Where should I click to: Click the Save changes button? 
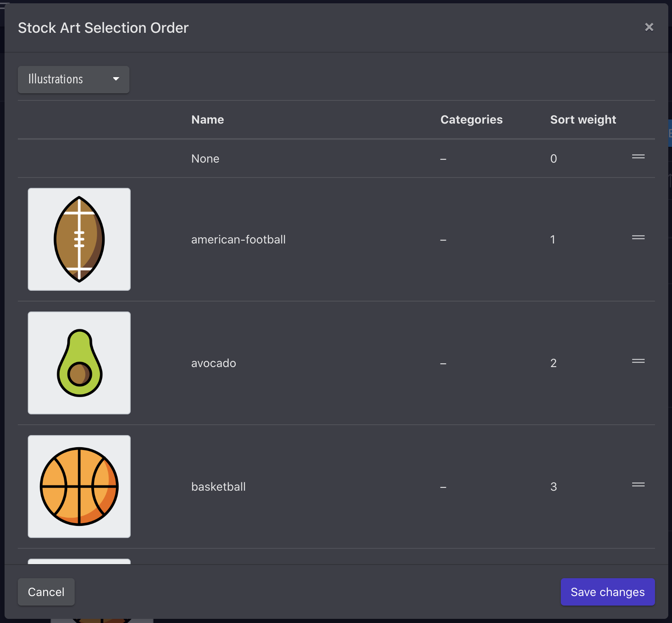(x=608, y=592)
